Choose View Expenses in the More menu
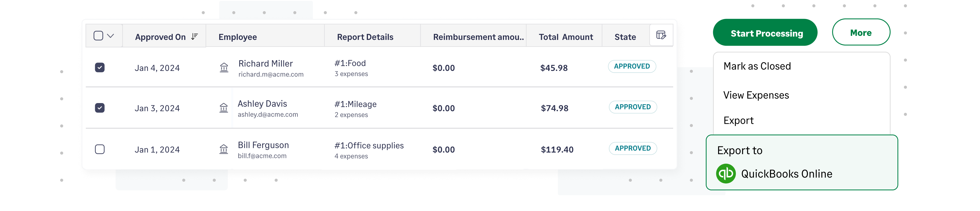980x211 pixels. coord(756,95)
